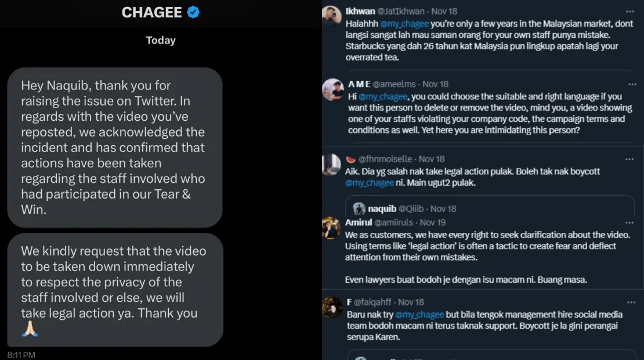Open the @my_chagee mention in faiqahff's tweet
Screen dimensions: 644x360
click(x=419, y=315)
